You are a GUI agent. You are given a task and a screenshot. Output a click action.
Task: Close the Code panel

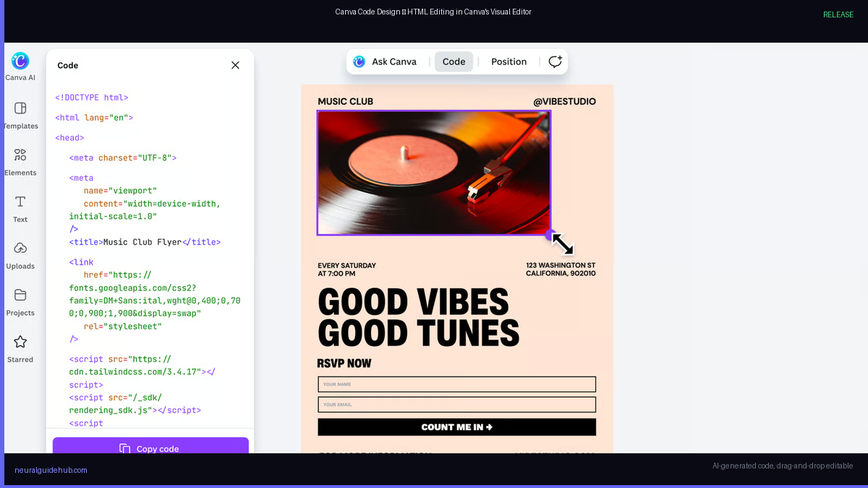[x=235, y=65]
